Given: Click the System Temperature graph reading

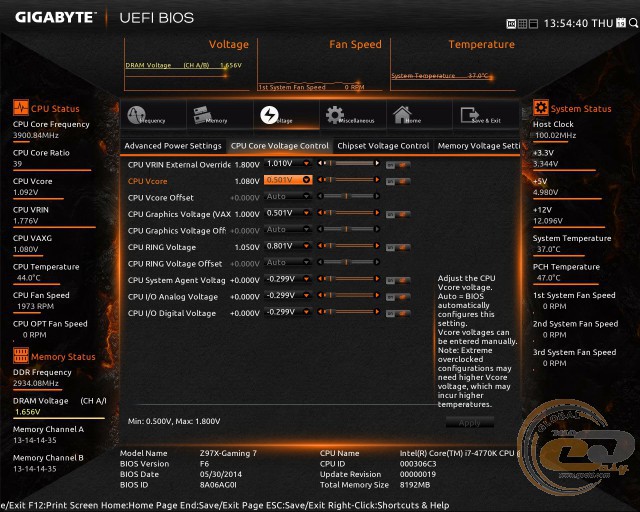Looking at the screenshot, I should [440, 76].
